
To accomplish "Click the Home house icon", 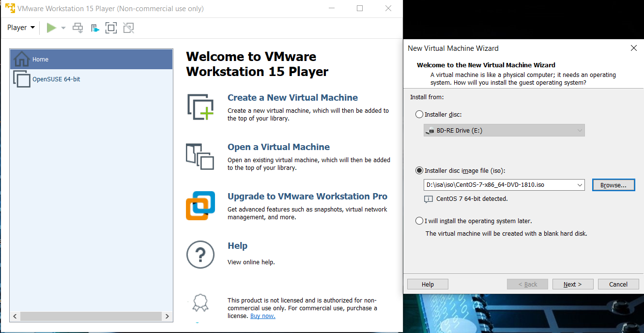I will pyautogui.click(x=22, y=59).
